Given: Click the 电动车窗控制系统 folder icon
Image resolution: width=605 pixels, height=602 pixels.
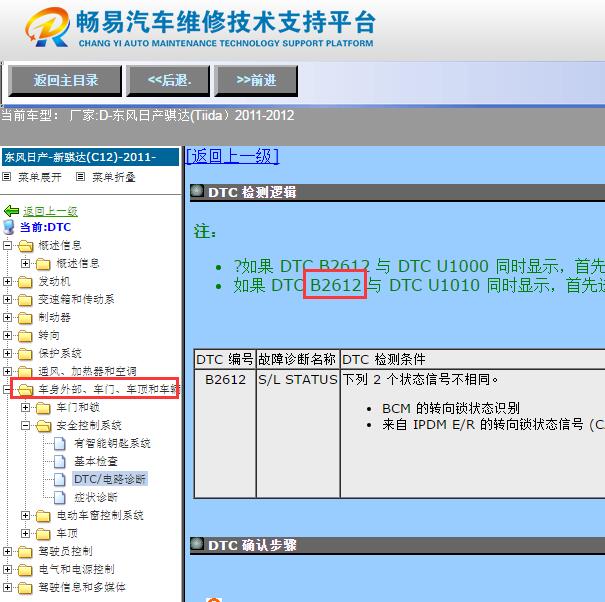Looking at the screenshot, I should click(x=43, y=516).
